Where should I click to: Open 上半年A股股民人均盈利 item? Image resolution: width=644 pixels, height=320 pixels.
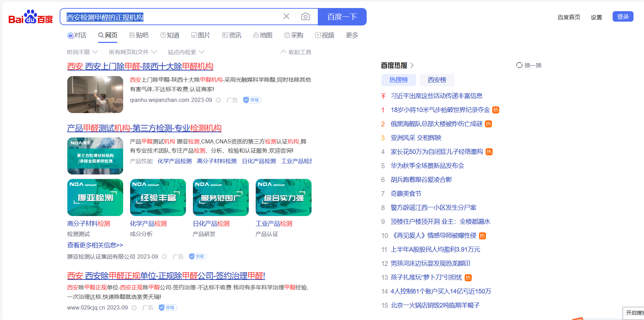click(435, 250)
